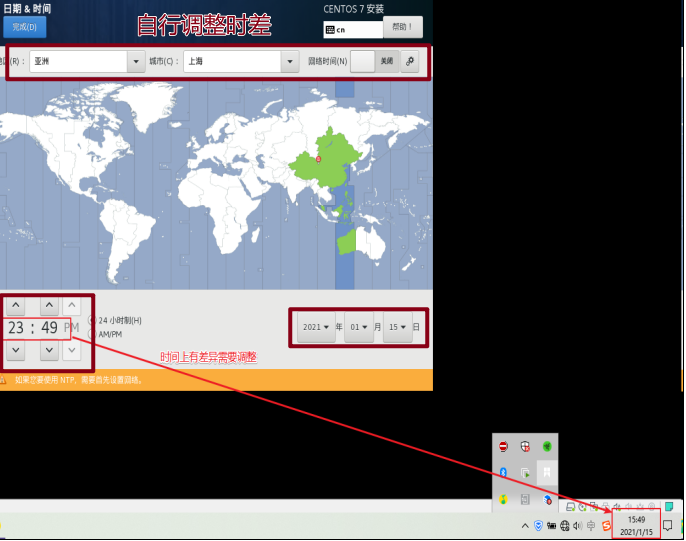Click the white bookmark tray icon
The image size is (686, 541).
tap(547, 472)
